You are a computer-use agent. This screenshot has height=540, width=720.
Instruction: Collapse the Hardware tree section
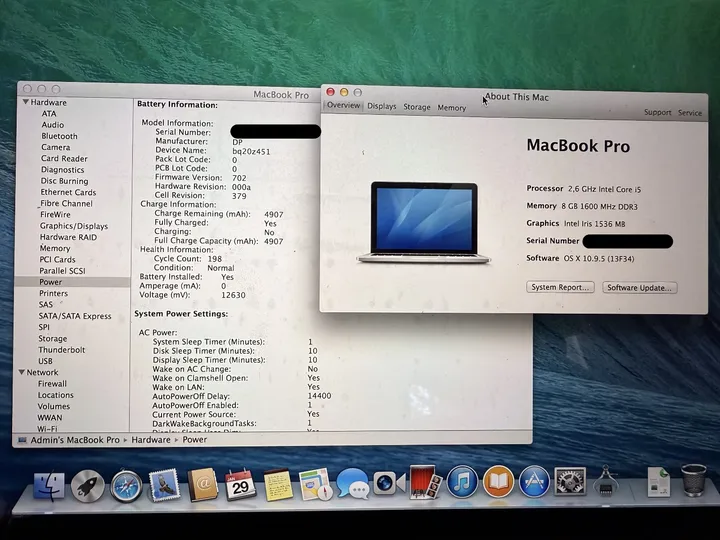click(26, 102)
